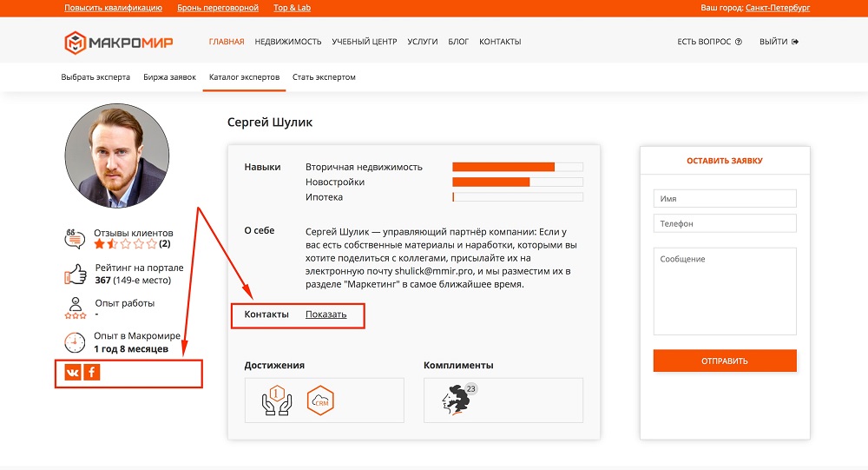Click the compliment figure icon with 23

click(x=459, y=399)
